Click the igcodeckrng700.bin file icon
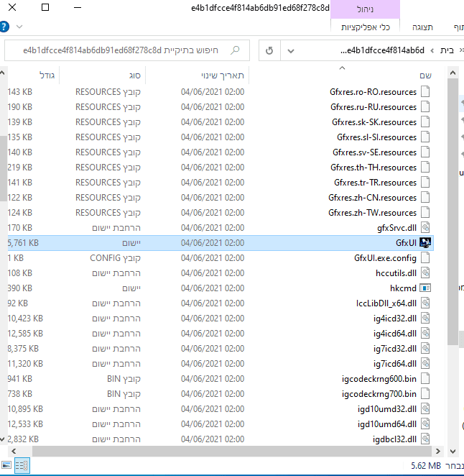 pyautogui.click(x=425, y=394)
